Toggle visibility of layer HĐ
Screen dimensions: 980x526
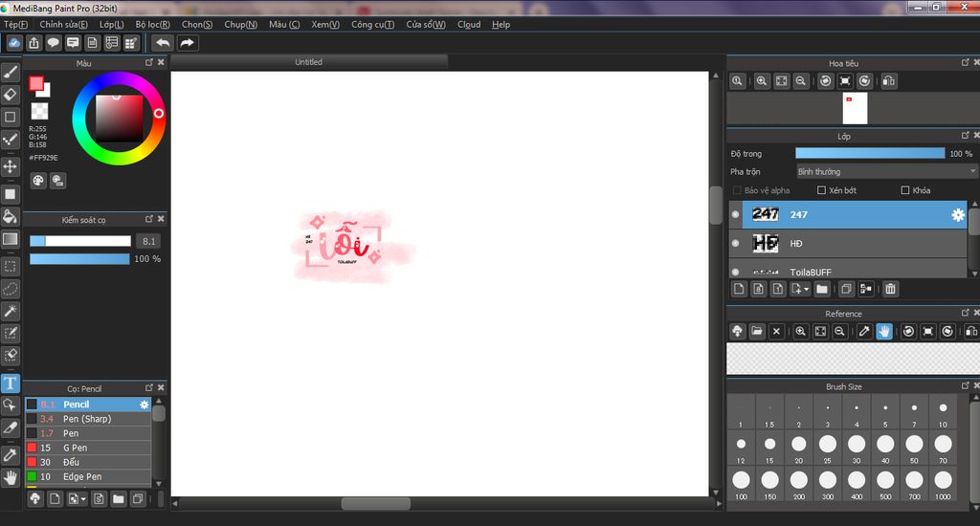[736, 243]
